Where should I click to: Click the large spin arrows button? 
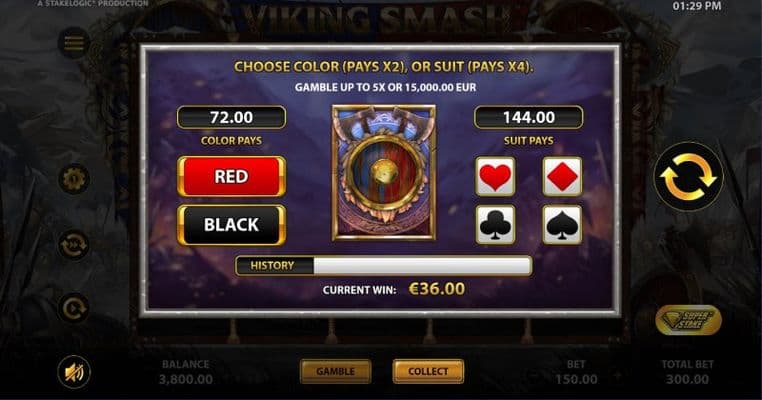[x=688, y=176]
